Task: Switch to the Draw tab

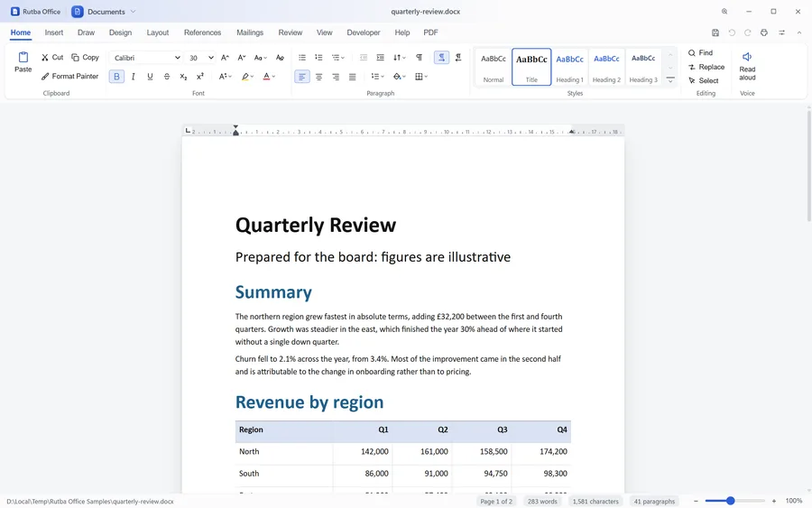Action: 86,32
